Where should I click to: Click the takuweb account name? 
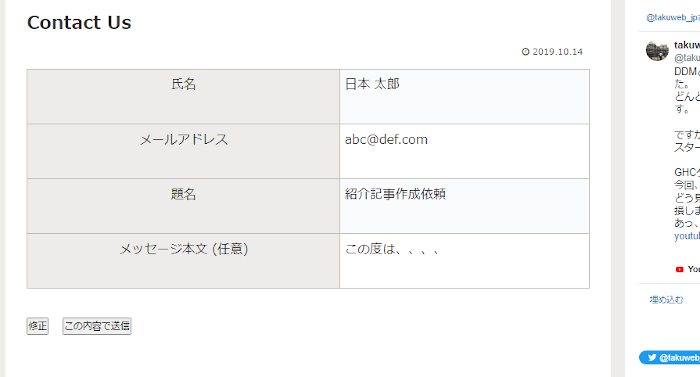pos(687,45)
